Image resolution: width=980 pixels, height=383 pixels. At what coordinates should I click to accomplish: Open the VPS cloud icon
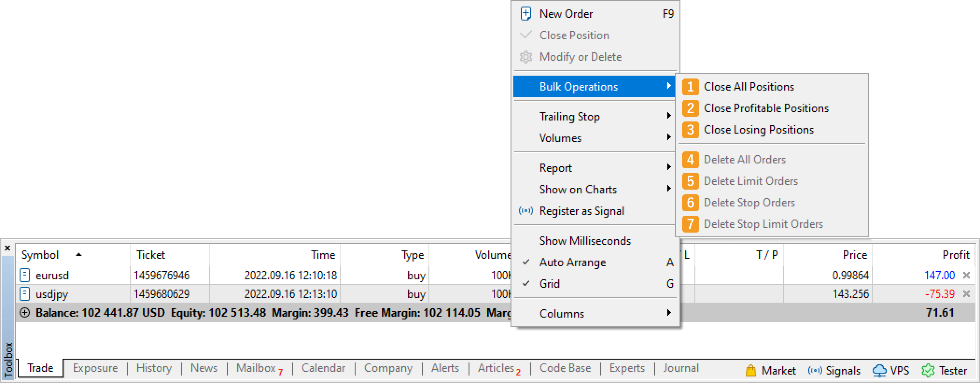(x=879, y=370)
